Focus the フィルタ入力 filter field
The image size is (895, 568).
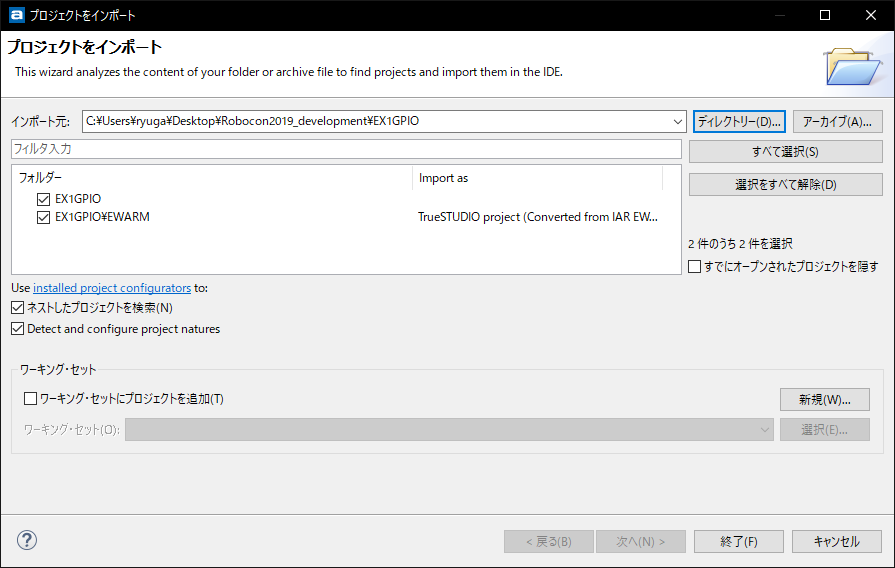click(x=346, y=149)
